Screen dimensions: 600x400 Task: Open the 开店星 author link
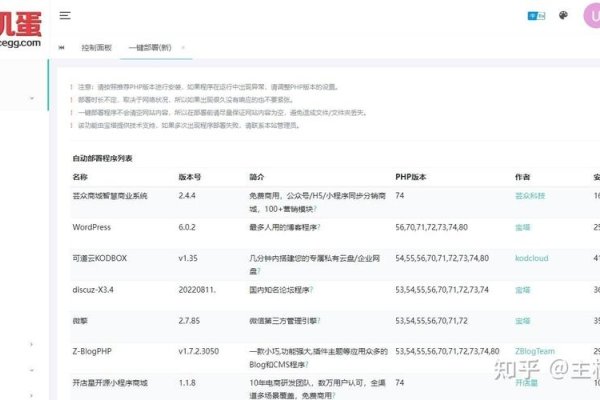click(526, 383)
